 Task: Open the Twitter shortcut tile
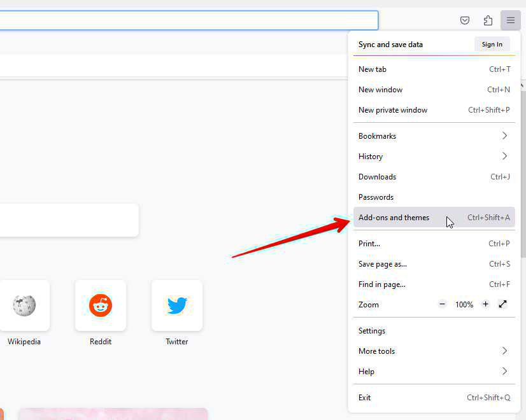[x=177, y=305]
